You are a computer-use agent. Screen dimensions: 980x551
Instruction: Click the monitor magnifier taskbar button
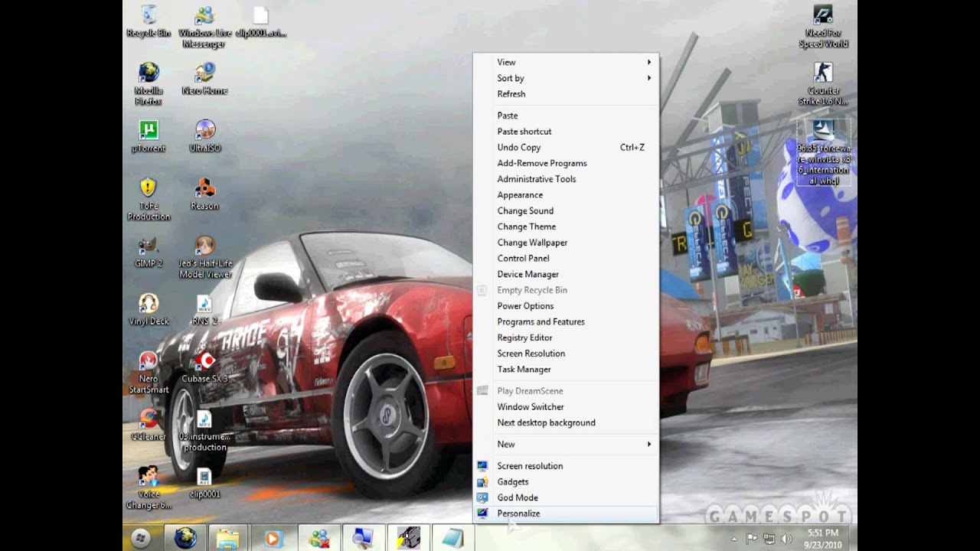click(363, 538)
